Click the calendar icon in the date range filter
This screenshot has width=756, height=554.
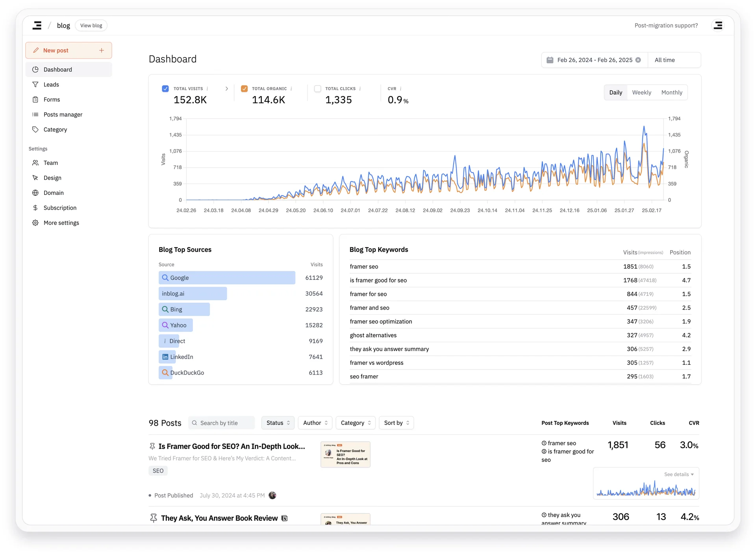[x=550, y=60]
